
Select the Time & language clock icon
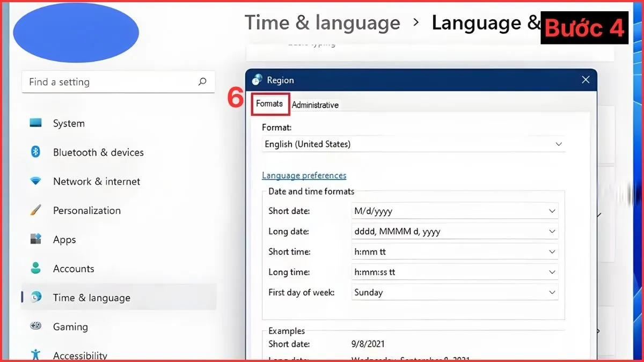(x=35, y=297)
